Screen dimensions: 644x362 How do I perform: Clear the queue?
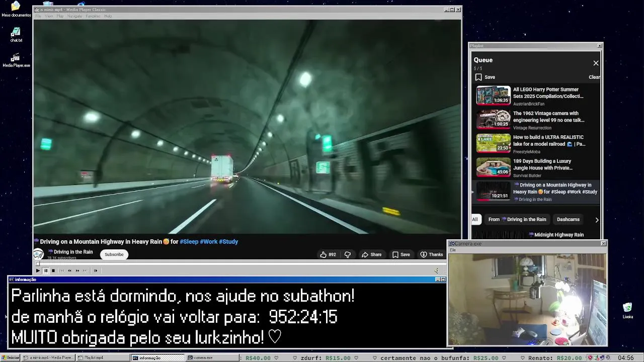(x=594, y=77)
